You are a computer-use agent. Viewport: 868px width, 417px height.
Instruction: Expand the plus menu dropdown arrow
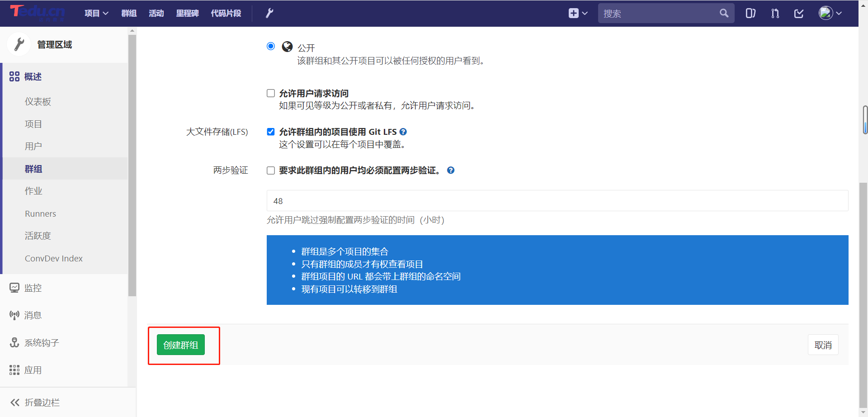pyautogui.click(x=585, y=13)
